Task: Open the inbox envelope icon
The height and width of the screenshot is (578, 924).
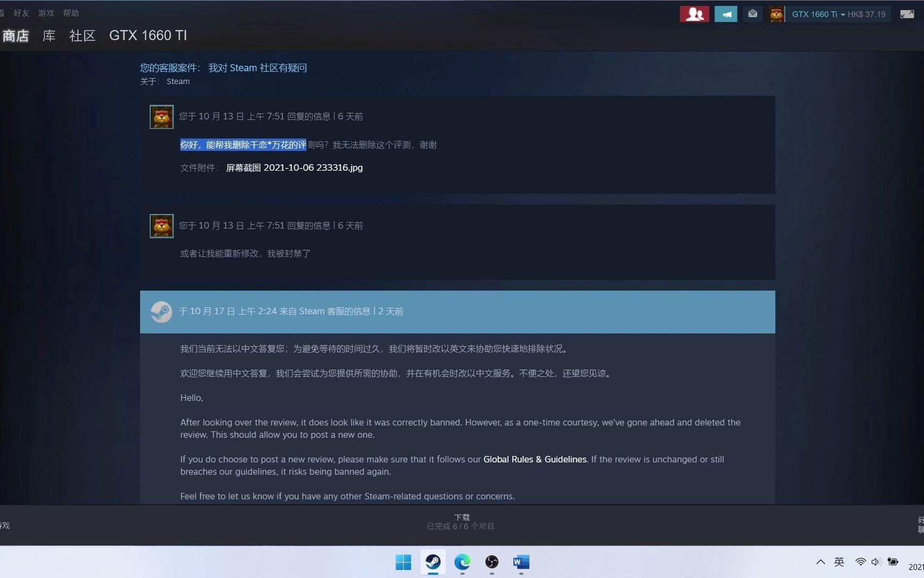Action: 752,14
